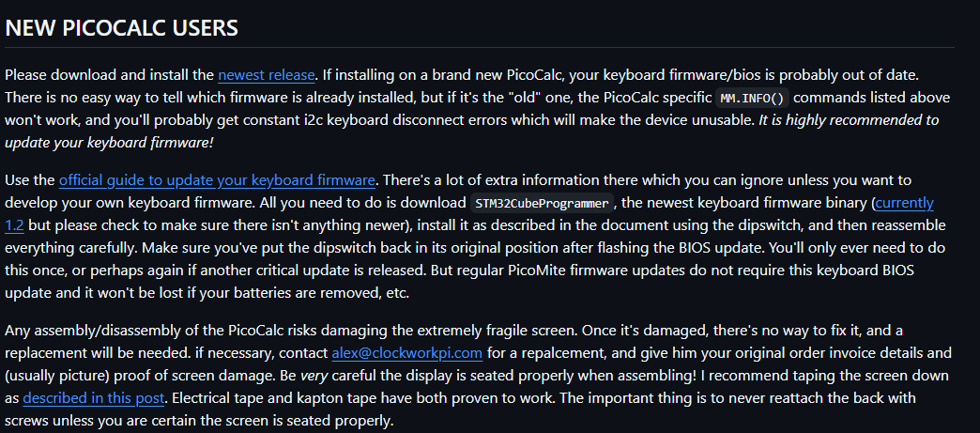Screen dimensions: 980x433
Task: Click the "NEW PICOCALC USERS" heading
Action: (x=122, y=28)
